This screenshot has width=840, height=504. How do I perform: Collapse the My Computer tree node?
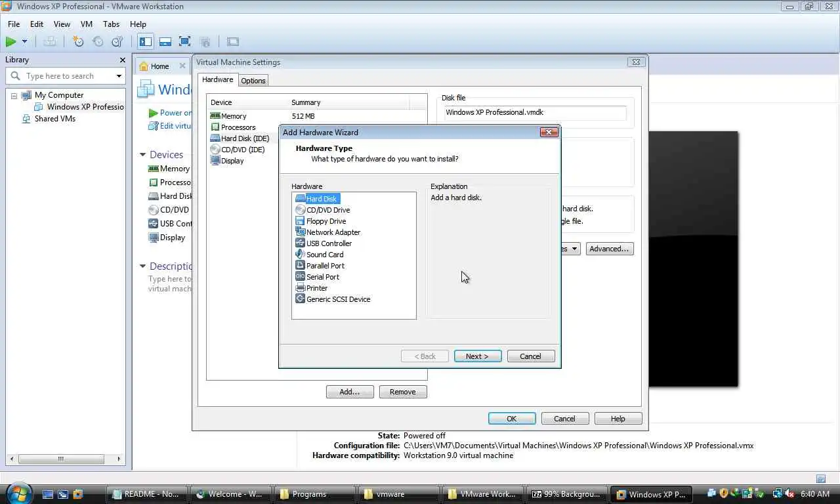(14, 95)
